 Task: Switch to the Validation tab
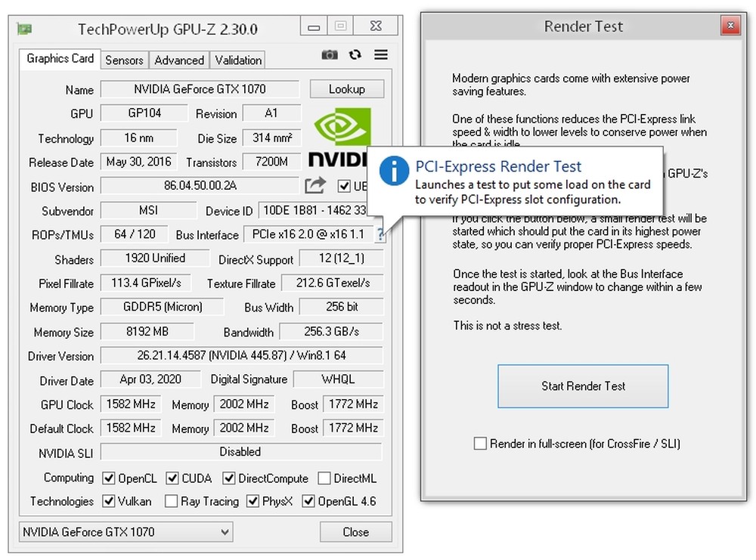(238, 60)
